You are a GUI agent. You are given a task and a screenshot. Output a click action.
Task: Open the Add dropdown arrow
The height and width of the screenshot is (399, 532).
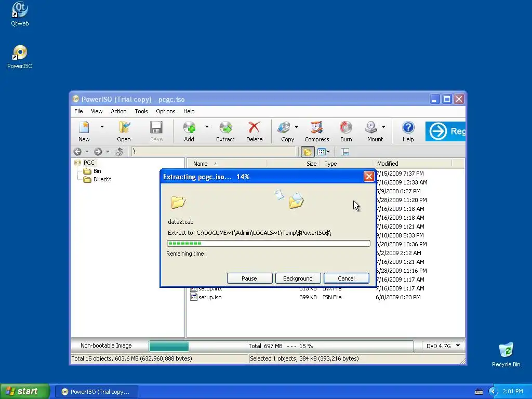(x=207, y=127)
